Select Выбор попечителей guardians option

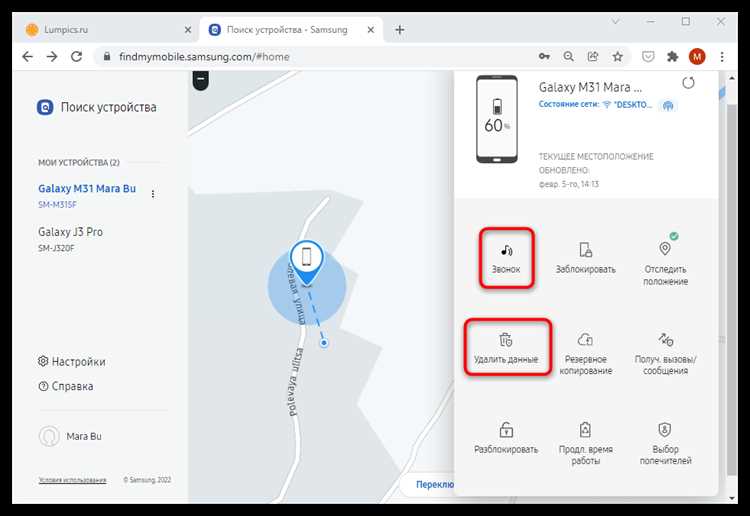coord(665,444)
